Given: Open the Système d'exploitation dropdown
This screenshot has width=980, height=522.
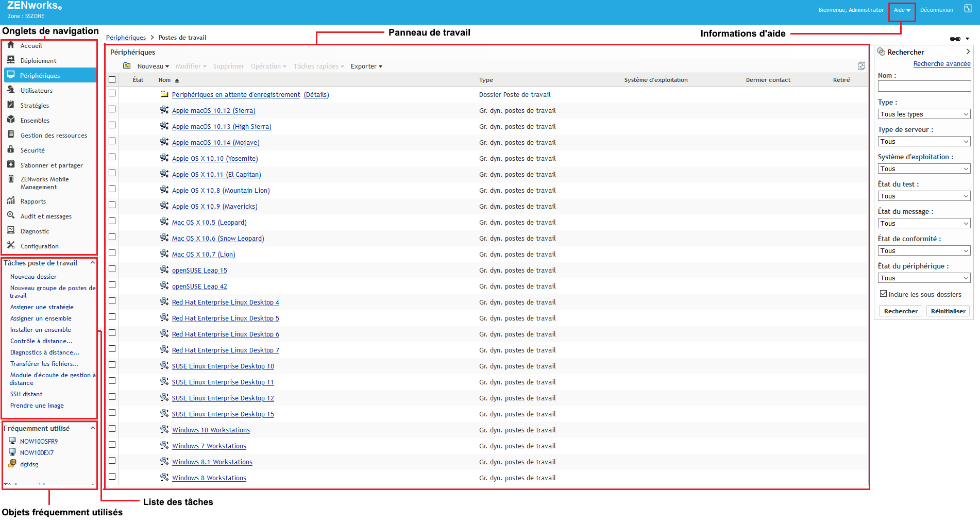Looking at the screenshot, I should coord(924,169).
